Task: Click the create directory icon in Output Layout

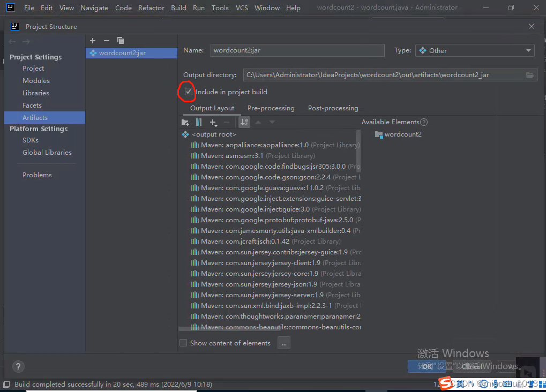Action: click(185, 122)
